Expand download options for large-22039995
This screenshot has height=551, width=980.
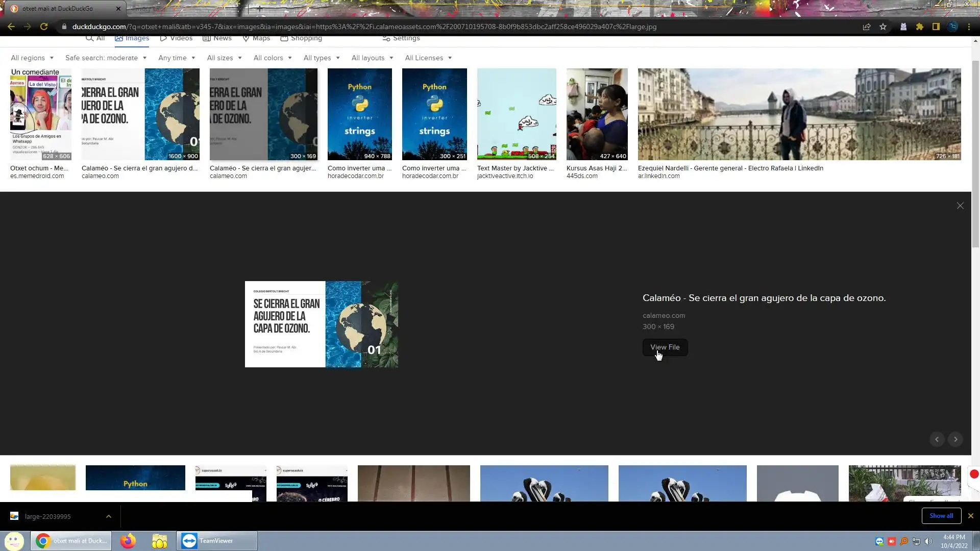(108, 516)
